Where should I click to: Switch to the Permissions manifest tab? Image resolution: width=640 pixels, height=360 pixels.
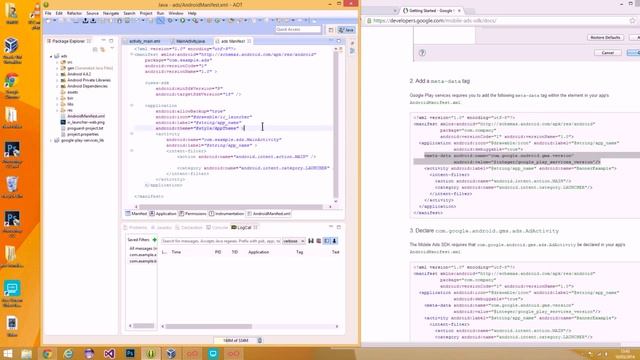click(x=193, y=213)
